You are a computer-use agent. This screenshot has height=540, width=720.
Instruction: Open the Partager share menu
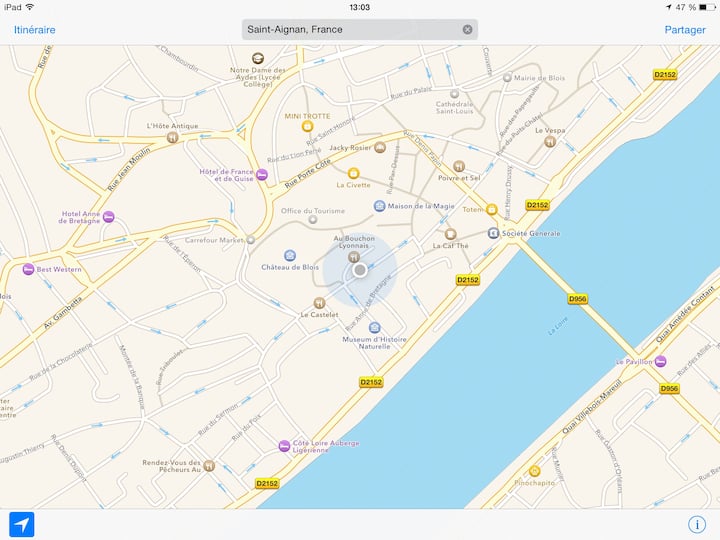coord(685,30)
